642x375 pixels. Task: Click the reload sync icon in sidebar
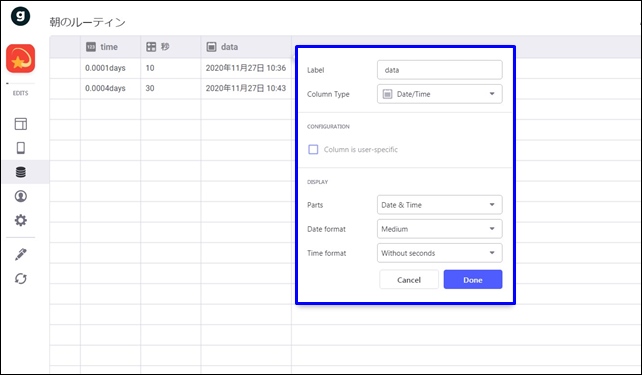point(20,279)
